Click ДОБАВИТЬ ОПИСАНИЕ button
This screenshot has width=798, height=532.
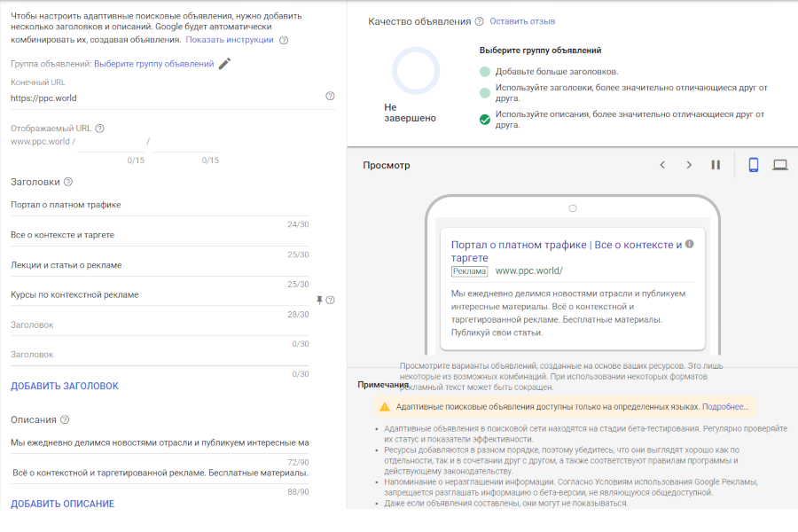click(x=62, y=504)
